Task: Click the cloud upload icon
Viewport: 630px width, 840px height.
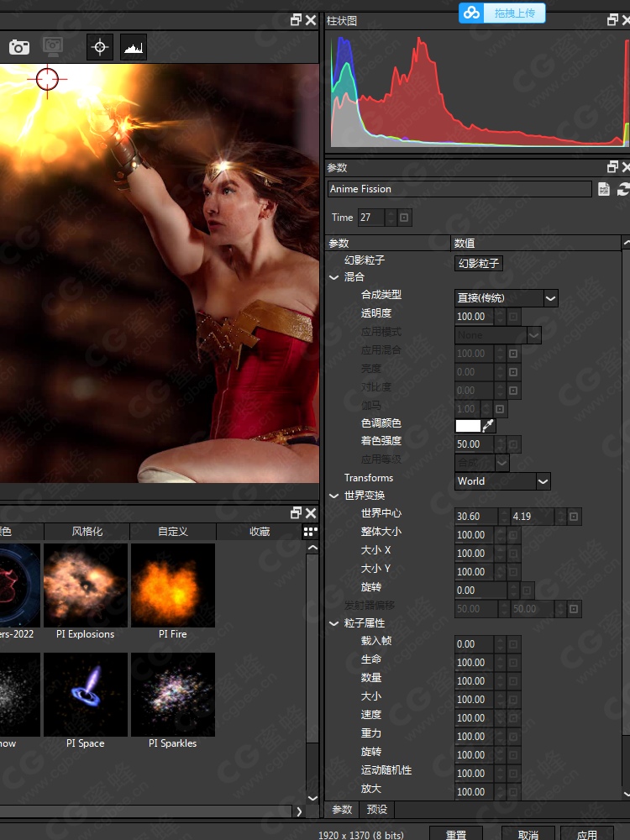Action: point(471,13)
